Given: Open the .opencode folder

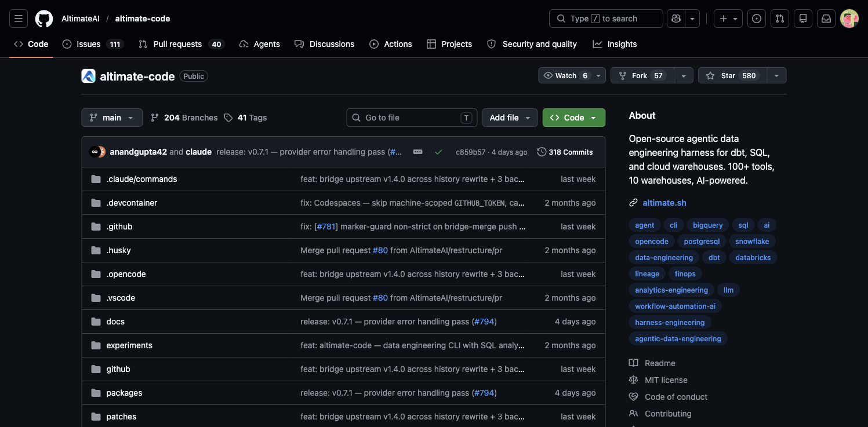Looking at the screenshot, I should (x=126, y=274).
